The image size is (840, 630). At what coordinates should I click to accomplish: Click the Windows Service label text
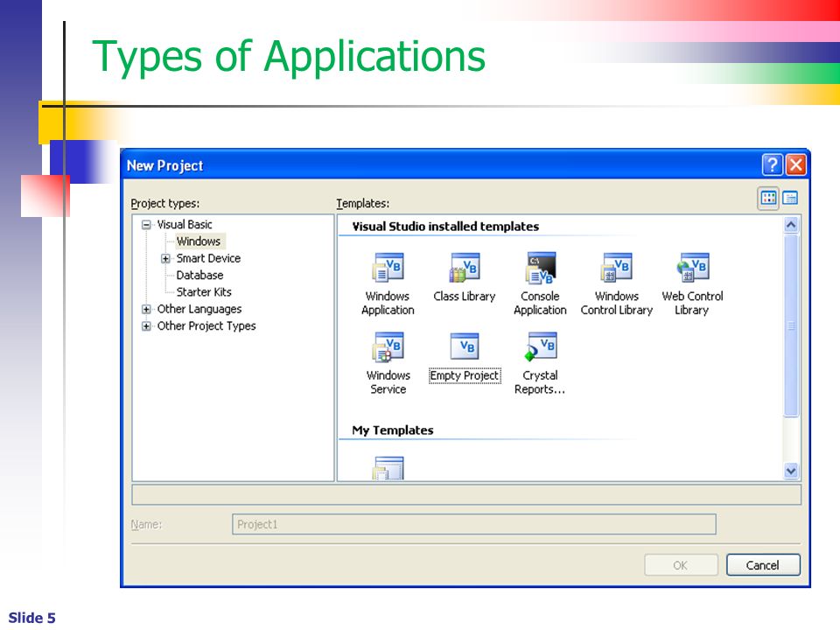point(388,382)
